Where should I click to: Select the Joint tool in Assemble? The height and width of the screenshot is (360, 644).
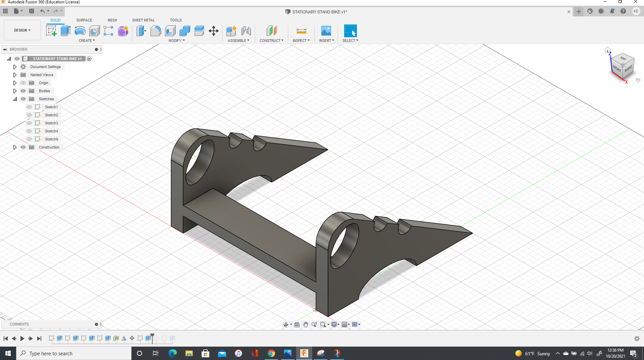tap(247, 31)
